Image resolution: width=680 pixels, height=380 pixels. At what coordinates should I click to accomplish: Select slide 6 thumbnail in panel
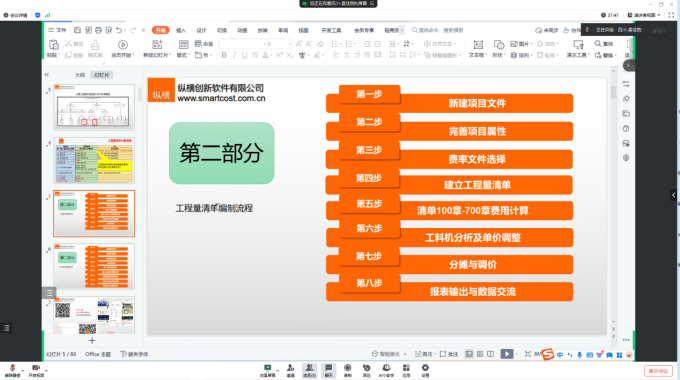click(94, 266)
